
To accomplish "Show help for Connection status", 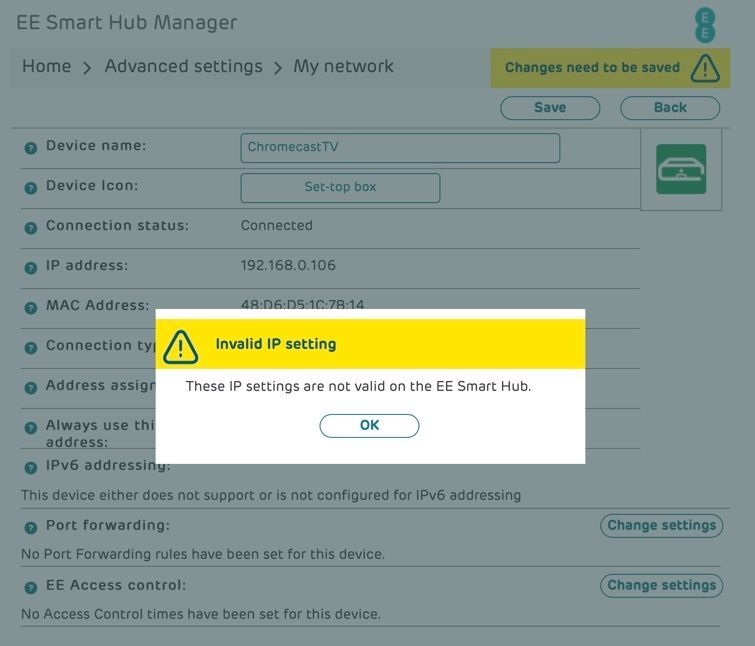I will click(x=31, y=228).
